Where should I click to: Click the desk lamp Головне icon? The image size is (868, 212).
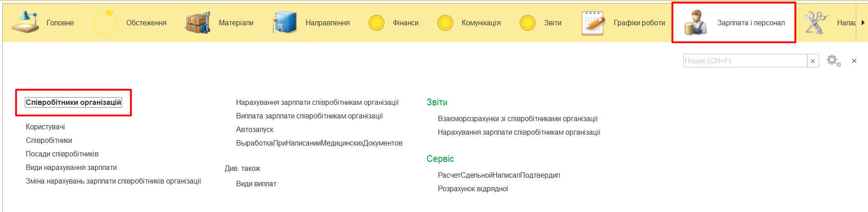click(25, 23)
